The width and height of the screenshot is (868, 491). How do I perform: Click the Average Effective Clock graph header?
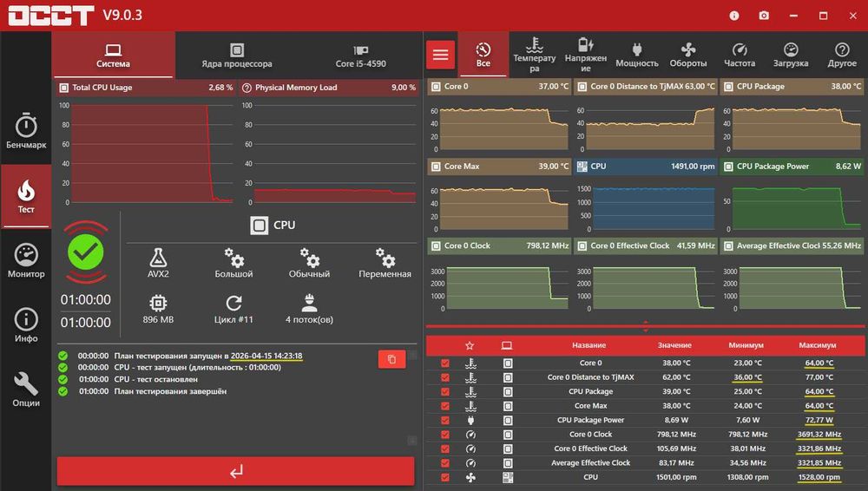(x=792, y=245)
